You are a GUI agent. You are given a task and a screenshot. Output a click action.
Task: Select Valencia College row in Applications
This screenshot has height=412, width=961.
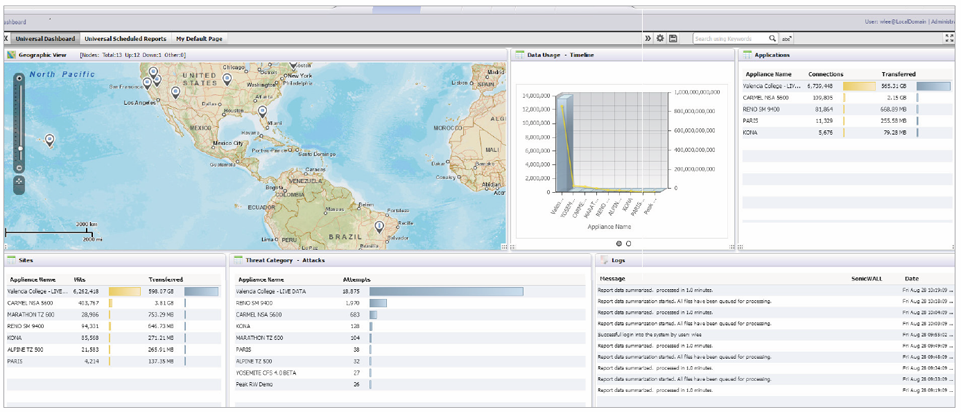pyautogui.click(x=847, y=86)
